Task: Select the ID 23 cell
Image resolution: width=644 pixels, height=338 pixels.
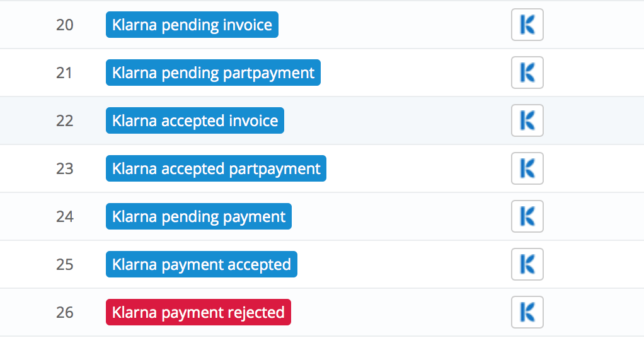Action: [x=65, y=169]
